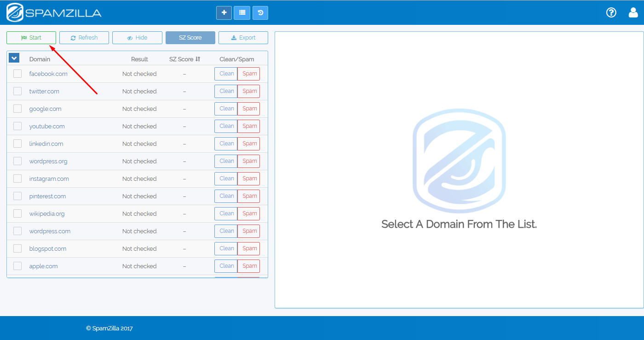
Task: Sort by the SZ Score column header
Action: [x=184, y=59]
